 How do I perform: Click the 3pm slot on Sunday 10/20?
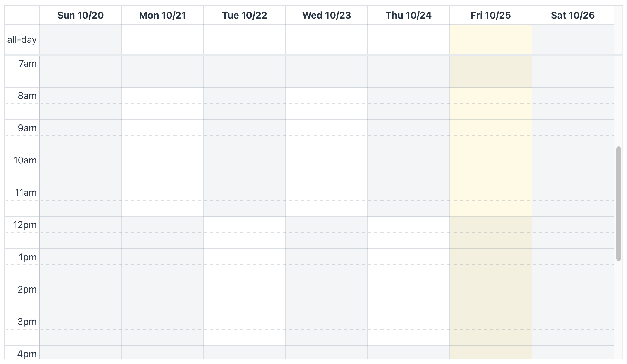coord(80,322)
